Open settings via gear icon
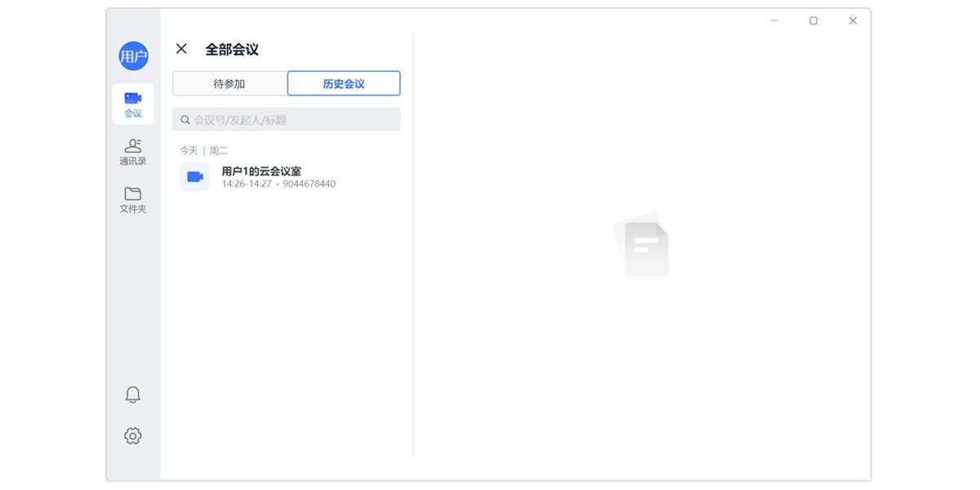This screenshot has width=980, height=490. click(132, 435)
